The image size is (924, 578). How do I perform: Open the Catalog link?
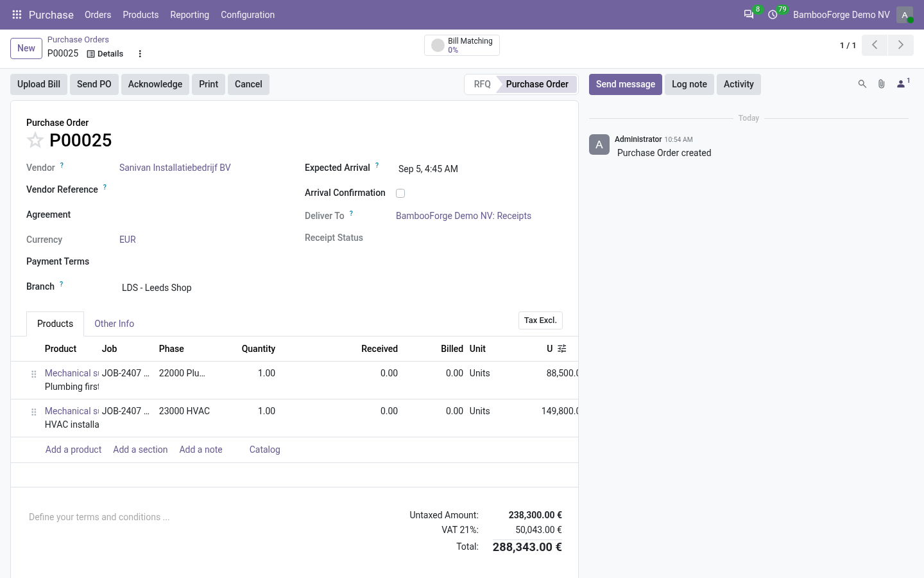265,450
